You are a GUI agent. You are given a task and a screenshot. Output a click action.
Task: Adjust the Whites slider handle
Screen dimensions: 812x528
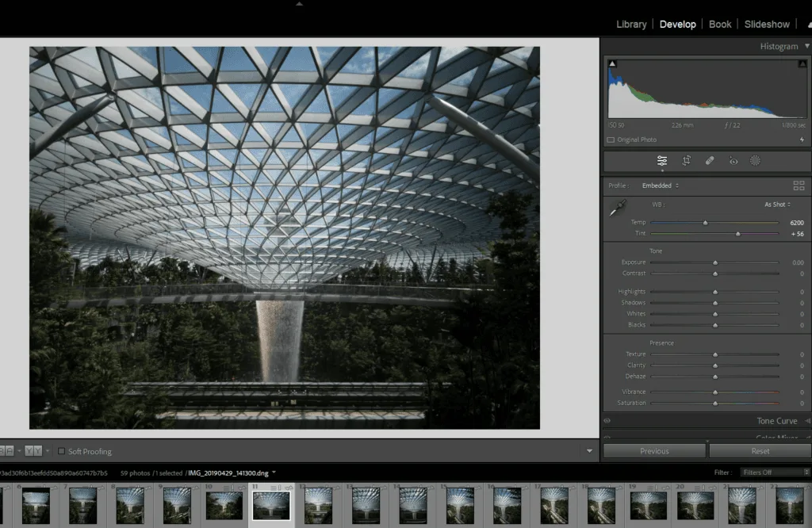point(715,314)
